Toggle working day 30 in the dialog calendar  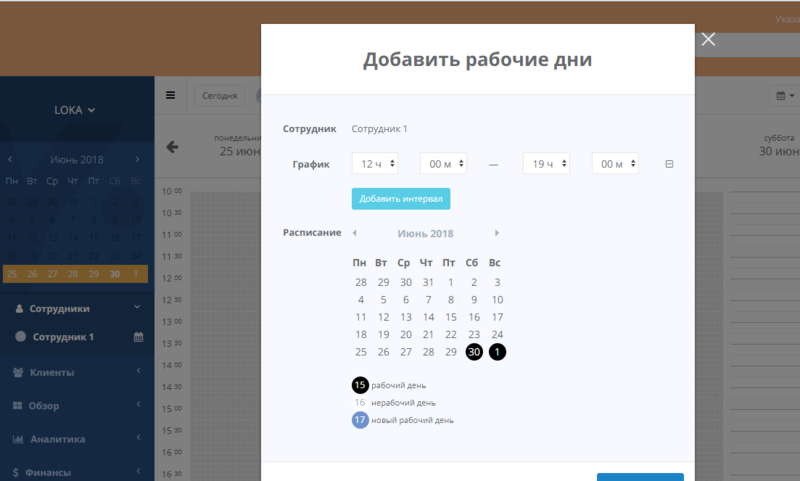pyautogui.click(x=474, y=352)
